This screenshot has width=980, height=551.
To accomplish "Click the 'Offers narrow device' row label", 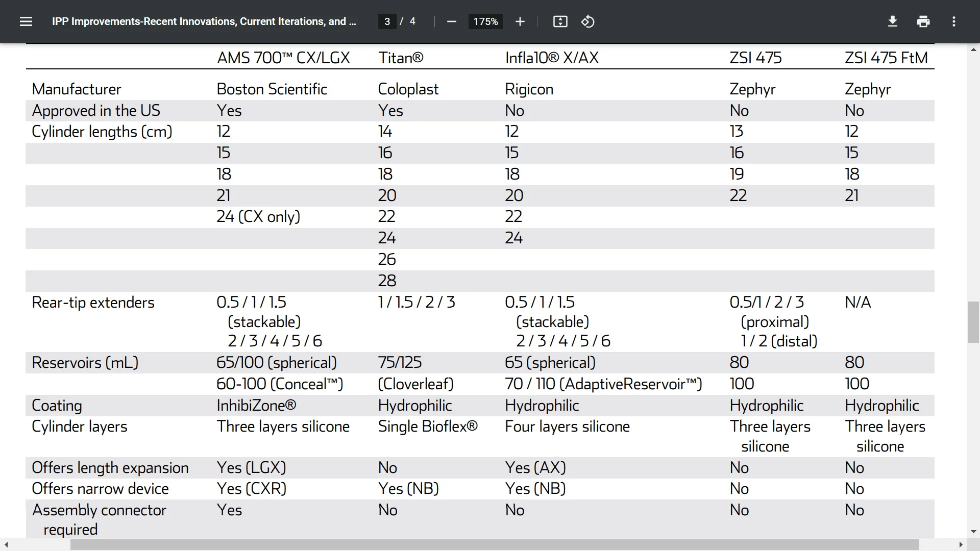I will coord(100,489).
